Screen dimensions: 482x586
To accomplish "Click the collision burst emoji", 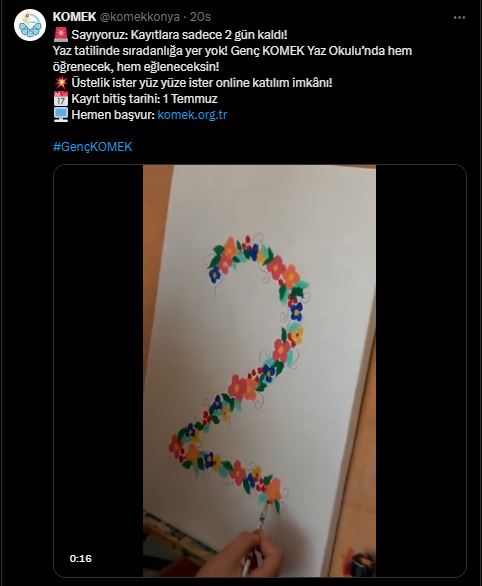I will (61, 83).
